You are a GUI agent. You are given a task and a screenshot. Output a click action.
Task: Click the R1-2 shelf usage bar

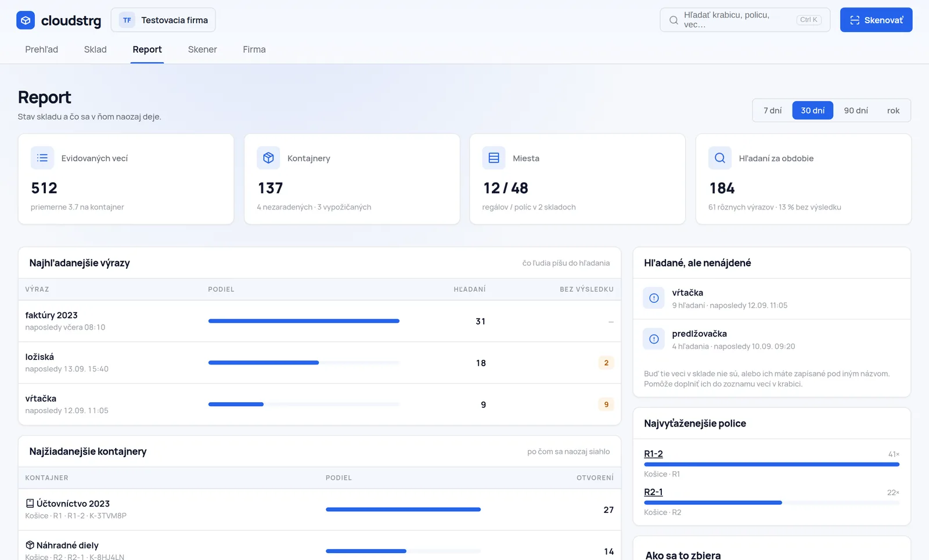pyautogui.click(x=772, y=464)
